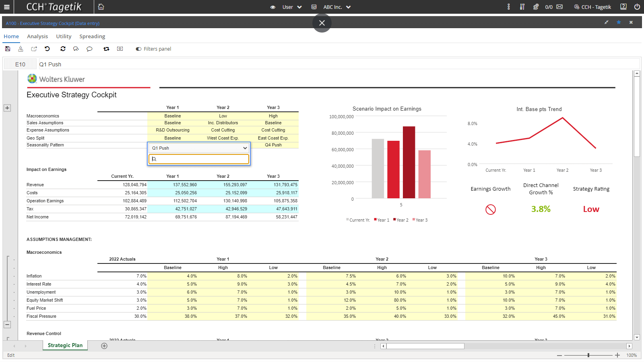Open the mail envelope icon
The image size is (644, 362).
tap(559, 7)
